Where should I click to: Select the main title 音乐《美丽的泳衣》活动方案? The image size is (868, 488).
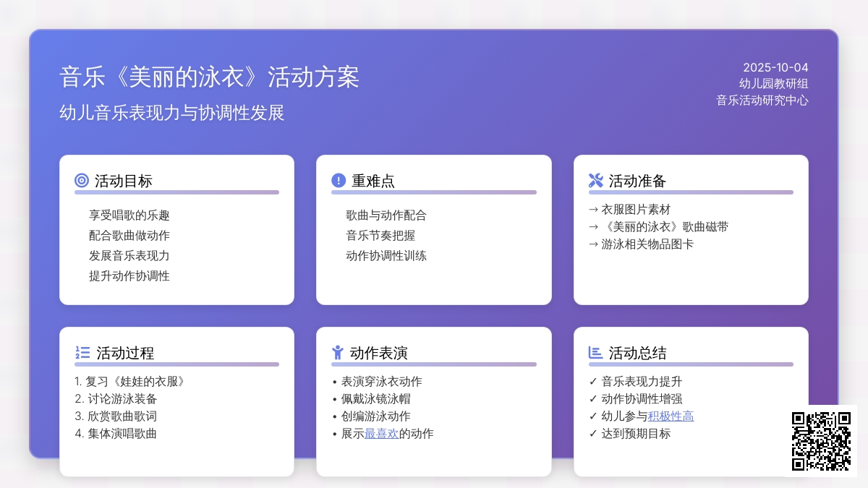coord(210,77)
